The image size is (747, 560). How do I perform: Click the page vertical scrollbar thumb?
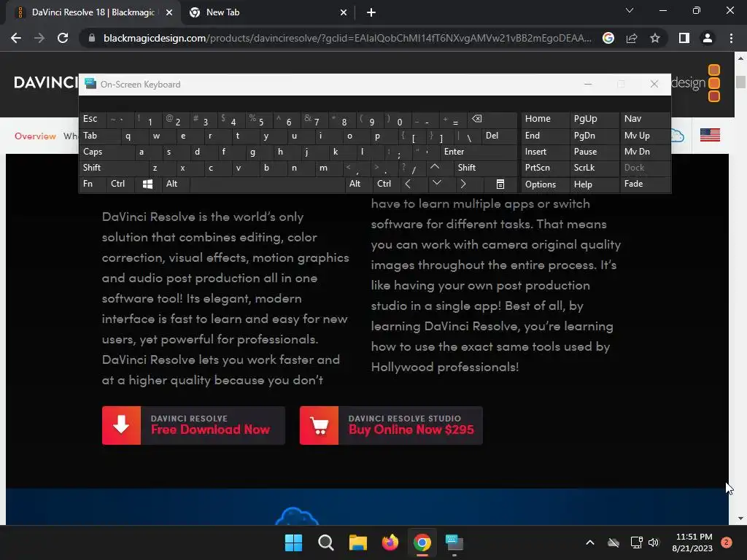(740, 82)
